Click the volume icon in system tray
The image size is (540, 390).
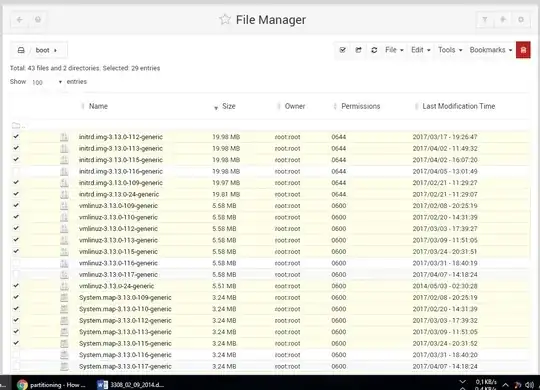530,384
